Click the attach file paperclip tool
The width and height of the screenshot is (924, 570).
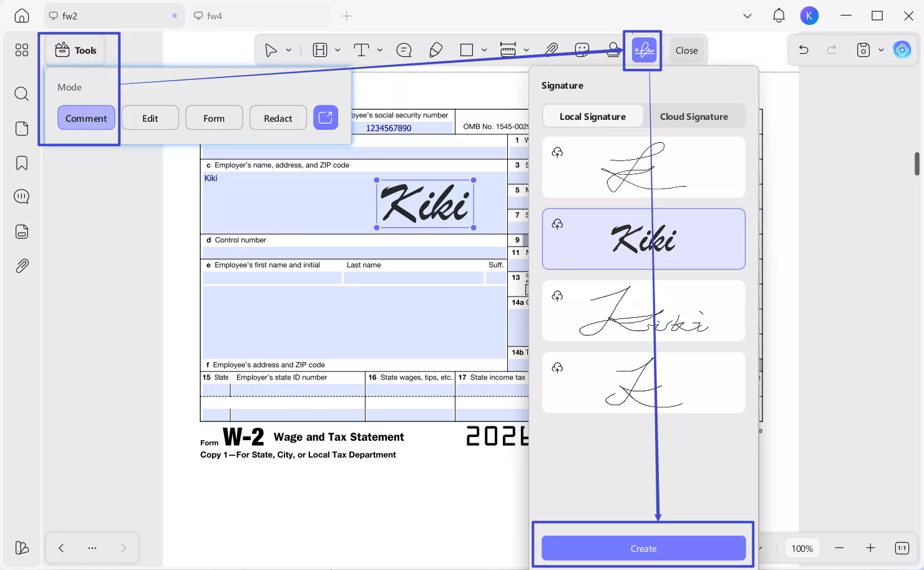point(552,50)
